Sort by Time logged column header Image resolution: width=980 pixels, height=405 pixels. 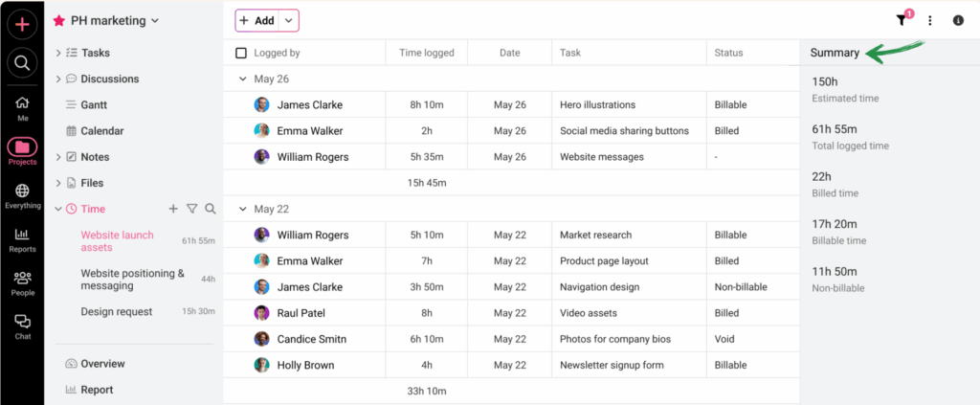427,53
